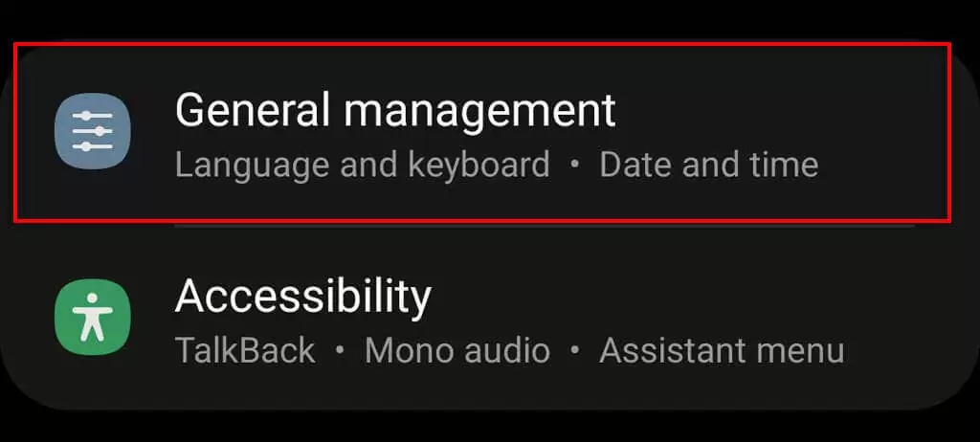Tap the General management sliders icon
This screenshot has height=442, width=980.
(x=92, y=131)
